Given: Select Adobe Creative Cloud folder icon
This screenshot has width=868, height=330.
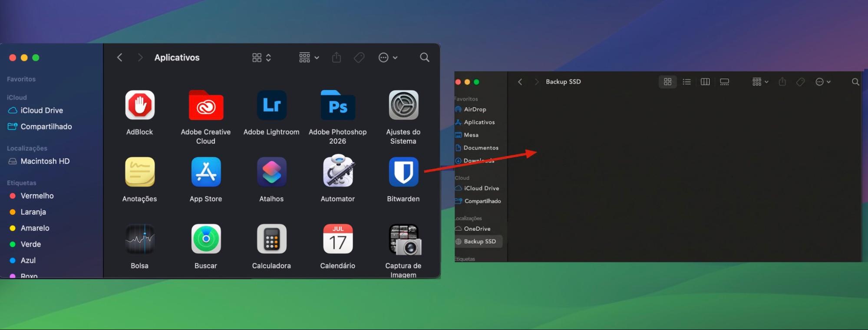Looking at the screenshot, I should click(x=206, y=105).
